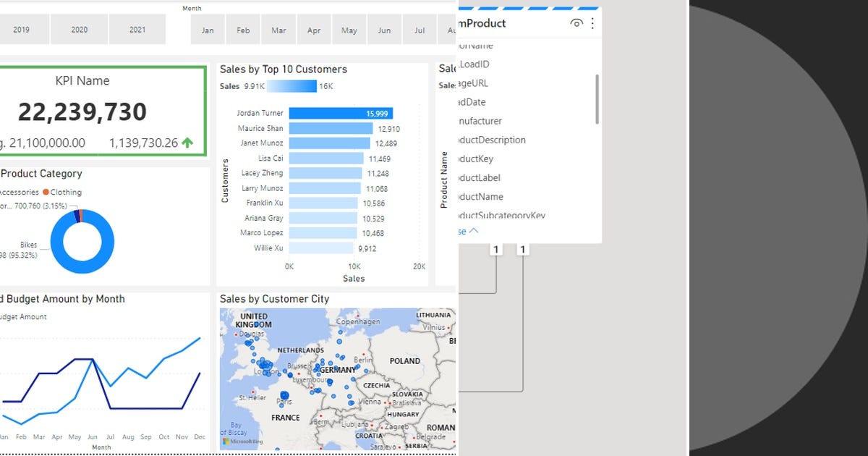This screenshot has height=456, width=868.
Task: Click Jordan Turner's sales bar
Action: click(x=340, y=113)
